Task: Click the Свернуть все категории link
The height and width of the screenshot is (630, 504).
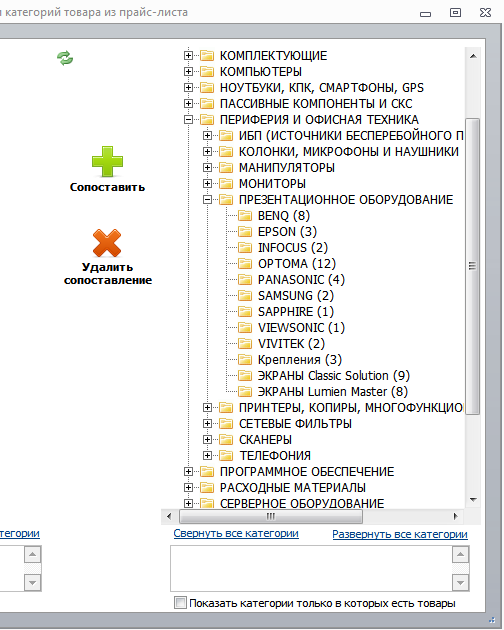Action: pyautogui.click(x=236, y=534)
